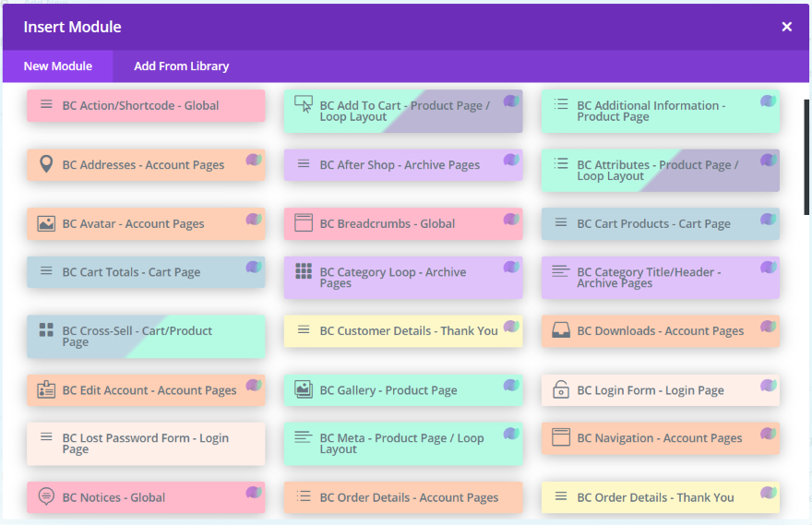This screenshot has height=525, width=812.
Task: Insert BC Customer Details - Thank You module
Action: [x=403, y=331]
